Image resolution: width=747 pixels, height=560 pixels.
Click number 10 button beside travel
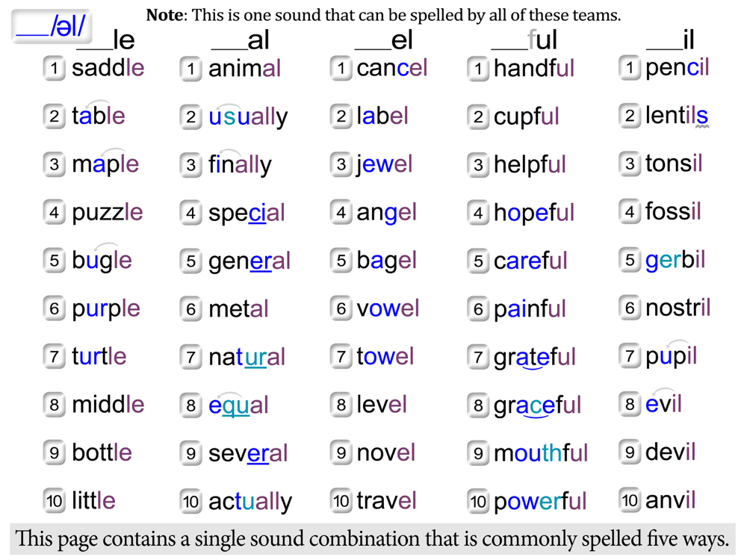pos(341,500)
